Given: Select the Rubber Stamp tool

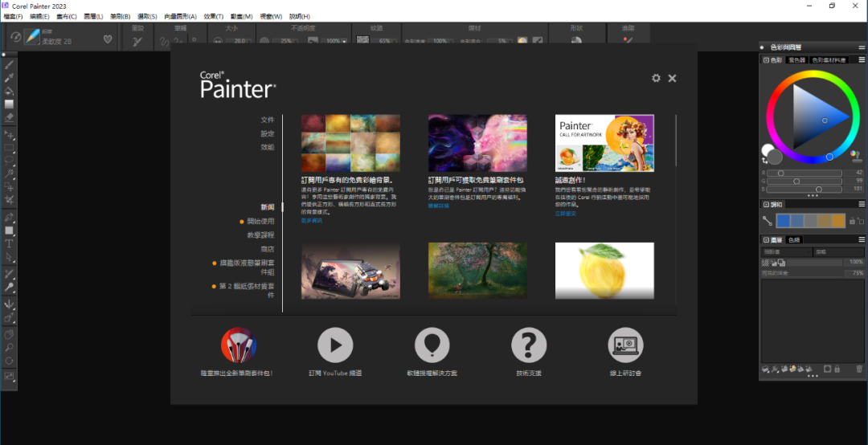Looking at the screenshot, I should click(x=9, y=288).
